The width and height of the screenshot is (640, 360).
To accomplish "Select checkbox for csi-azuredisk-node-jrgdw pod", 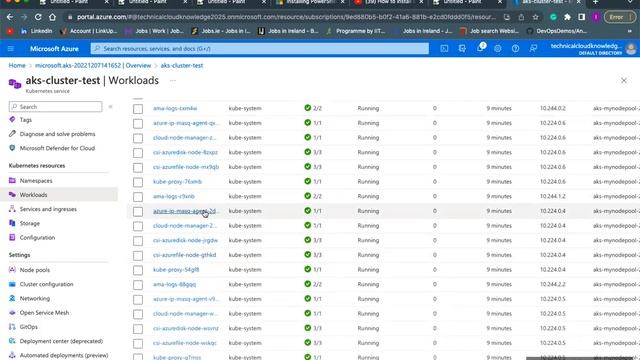I will 138,241.
